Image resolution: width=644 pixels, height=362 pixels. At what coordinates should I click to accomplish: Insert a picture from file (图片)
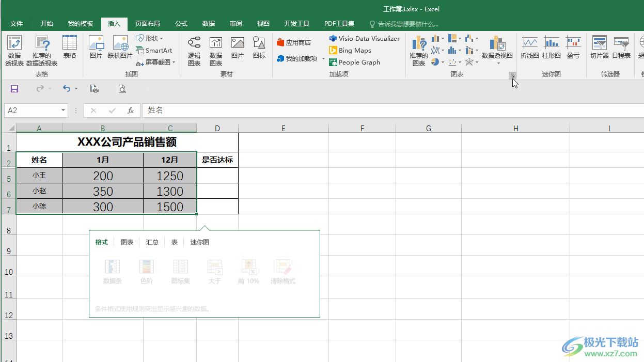point(96,47)
